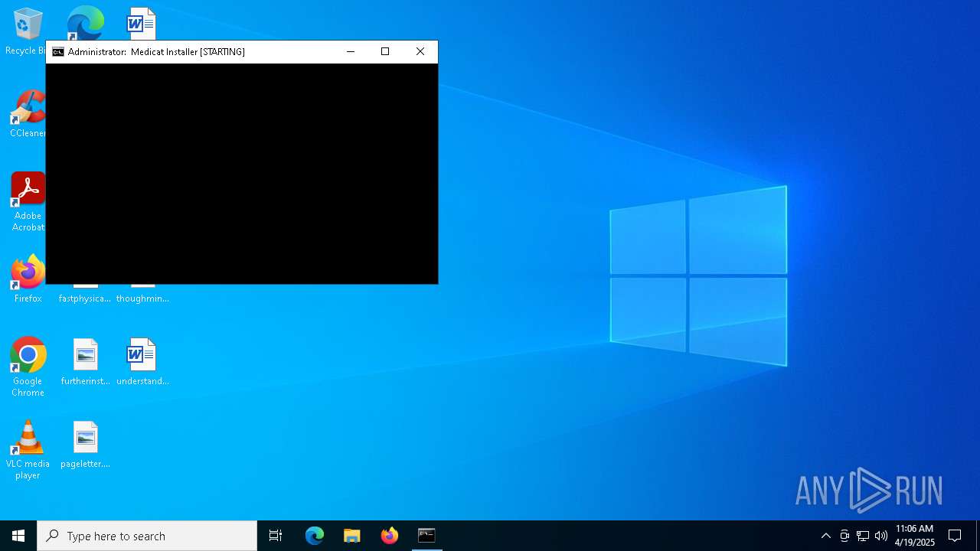Open File Explorer from the taskbar
980x551 pixels.
click(x=352, y=536)
